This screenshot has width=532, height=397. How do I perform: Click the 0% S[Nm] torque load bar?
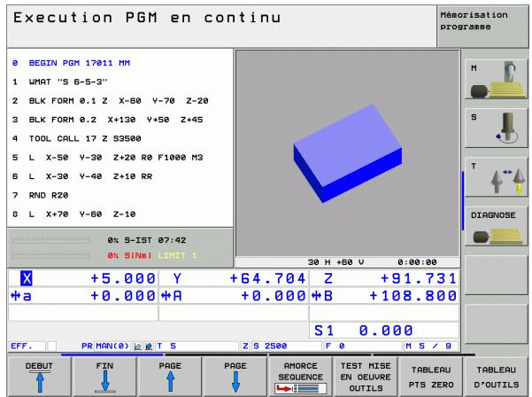pos(50,255)
